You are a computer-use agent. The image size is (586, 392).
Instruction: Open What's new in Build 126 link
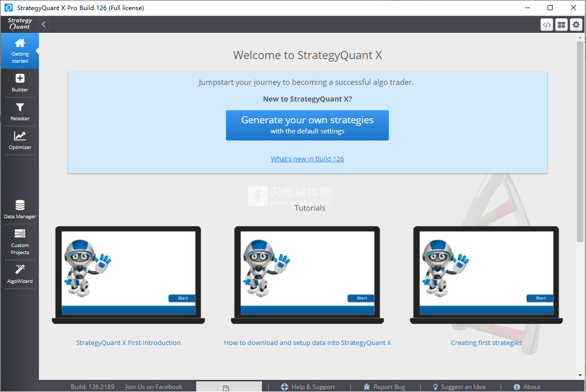pyautogui.click(x=307, y=159)
